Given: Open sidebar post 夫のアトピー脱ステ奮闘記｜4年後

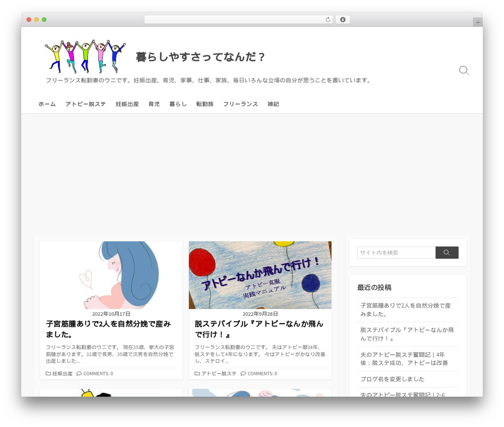Looking at the screenshot, I should tap(404, 358).
